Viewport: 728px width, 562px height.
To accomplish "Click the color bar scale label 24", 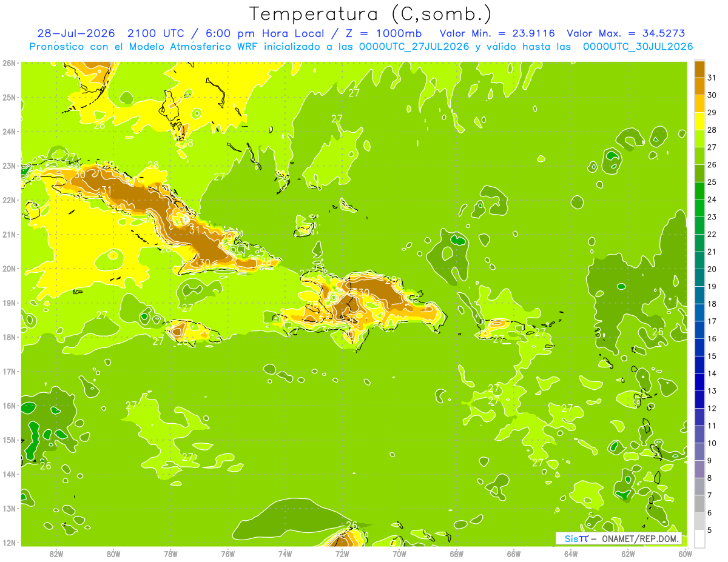I will click(x=712, y=199).
